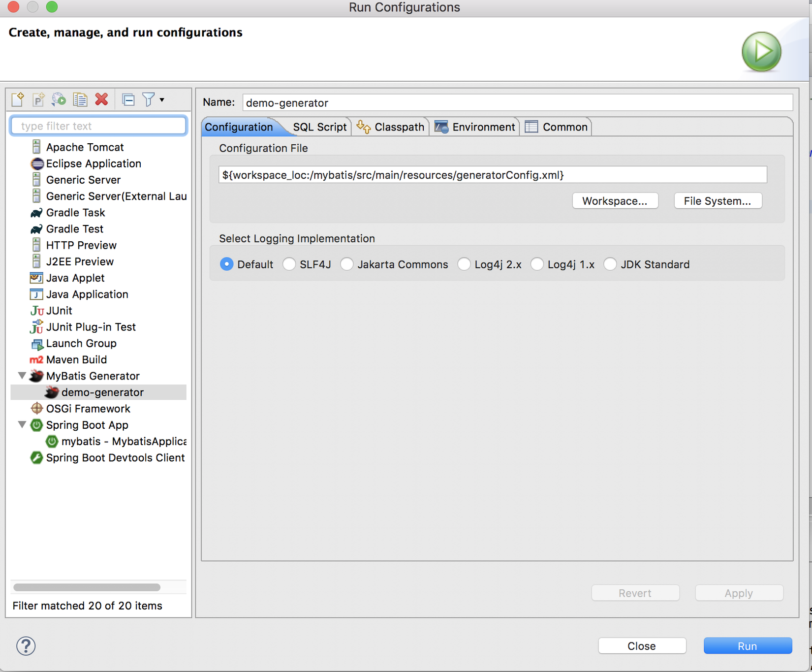Open the filter launch configurations menu
Viewport: 812px width, 672px height.
[153, 100]
